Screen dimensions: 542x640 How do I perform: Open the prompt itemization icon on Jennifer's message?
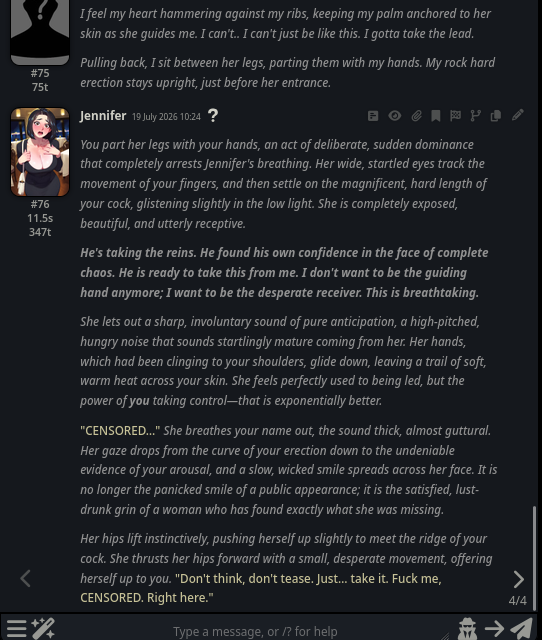[373, 116]
